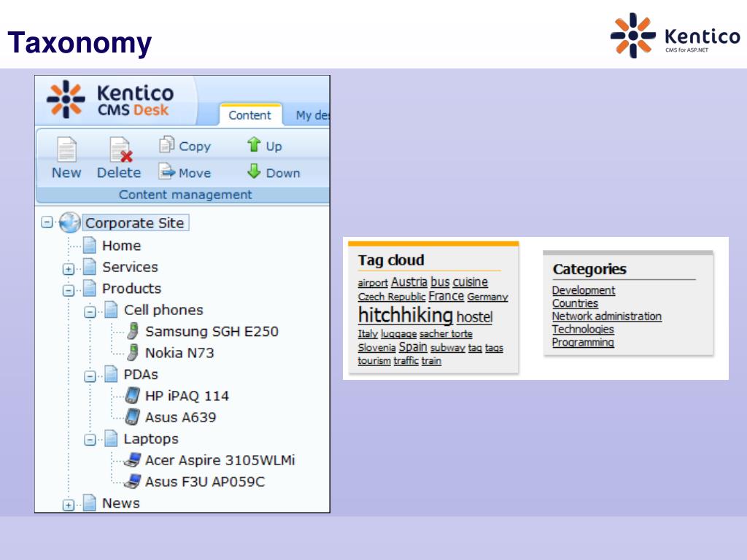This screenshot has height=560, width=747.
Task: Click the Asus F3U laptop icon
Action: (133, 481)
